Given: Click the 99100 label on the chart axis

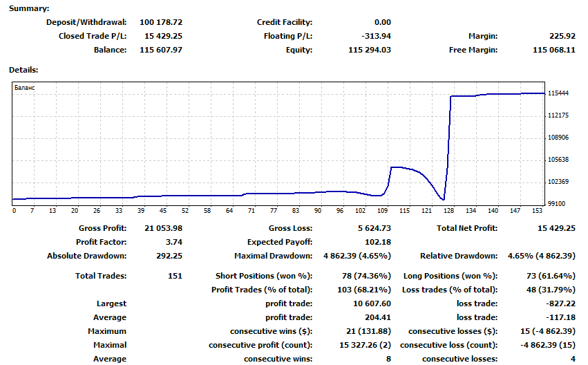Looking at the screenshot, I should point(556,204).
